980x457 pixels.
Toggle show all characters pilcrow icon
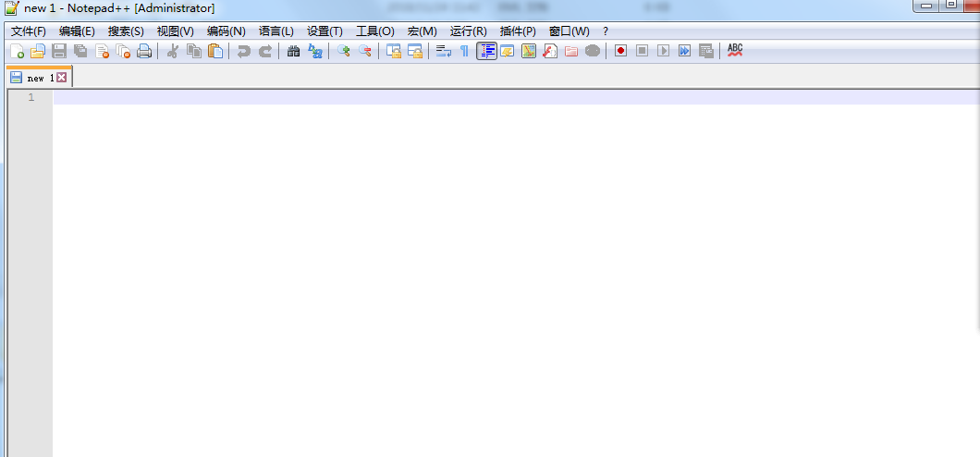tap(464, 51)
